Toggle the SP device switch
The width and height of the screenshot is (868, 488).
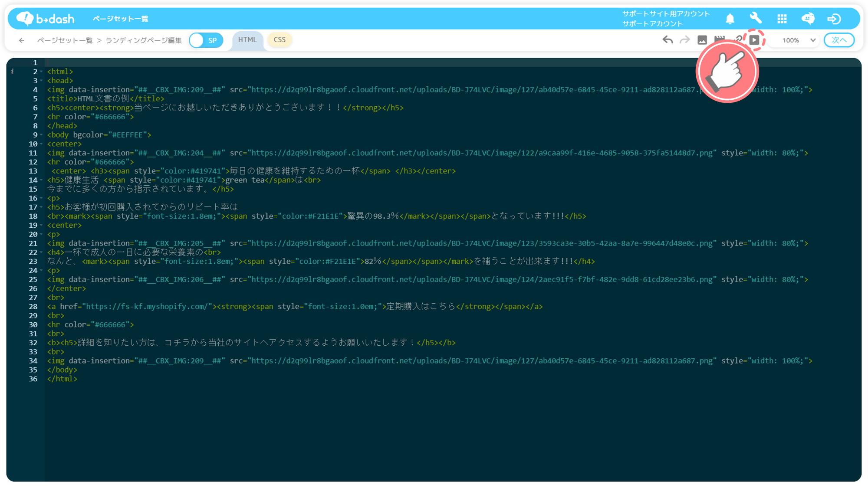pos(206,40)
